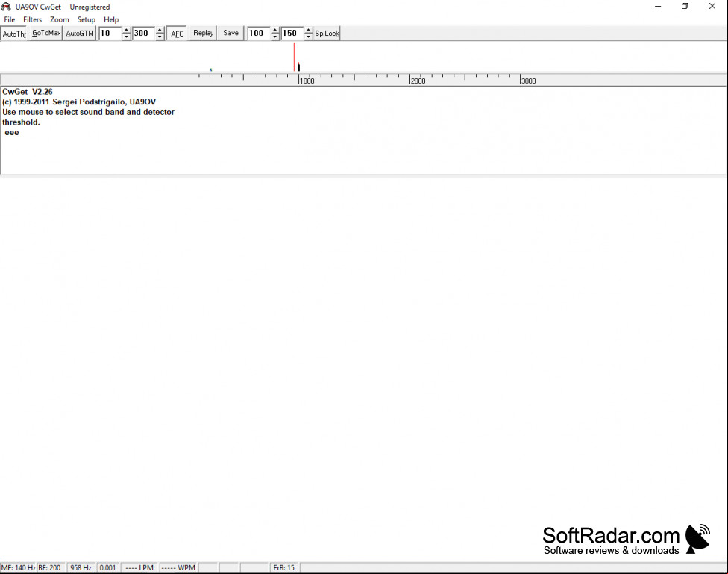This screenshot has width=728, height=574.
Task: Increase the value 100 with up arrow
Action: 274,30
